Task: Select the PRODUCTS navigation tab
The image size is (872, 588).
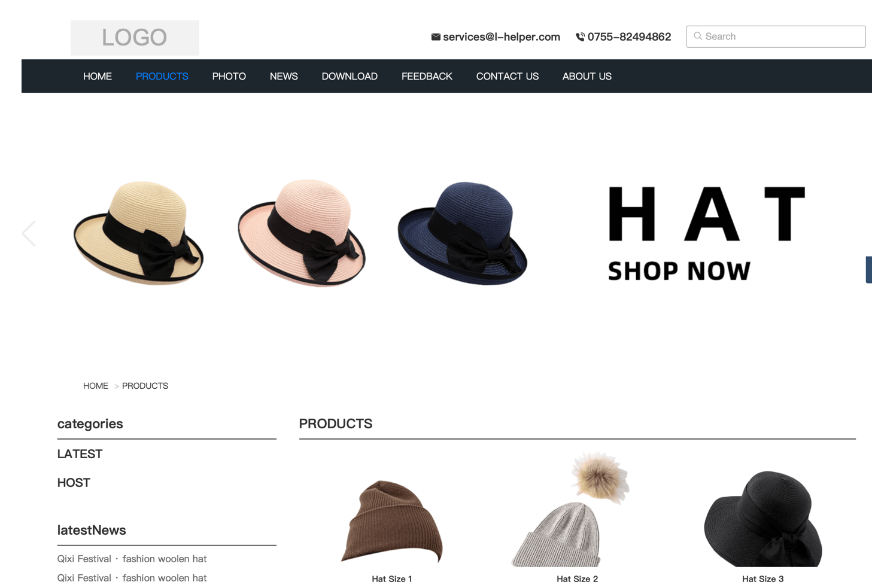Action: [162, 77]
